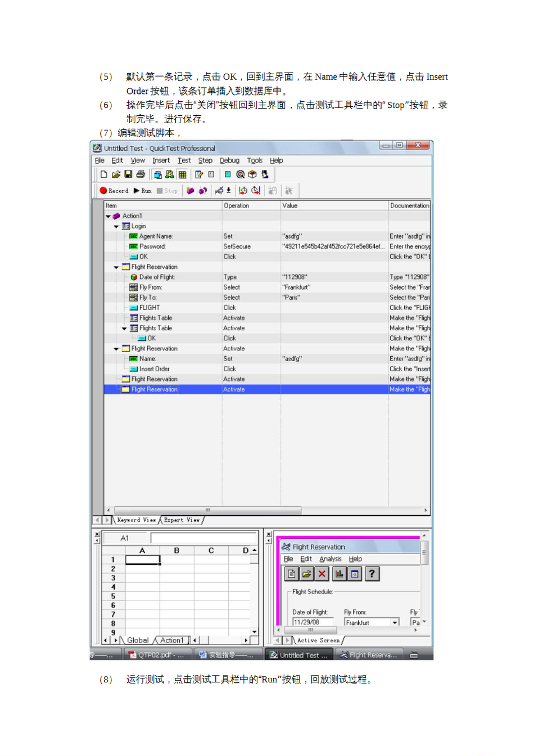Click the Print icon in the toolbar
Screen dimensions: 534x756
[x=141, y=174]
